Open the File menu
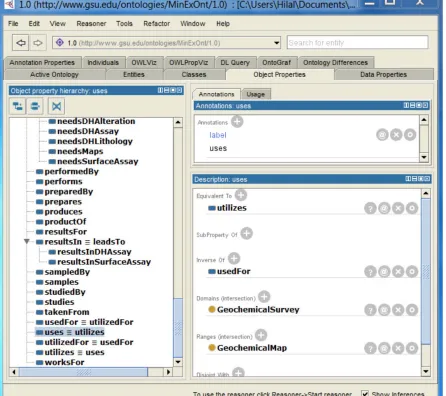The height and width of the screenshot is (396, 446). [x=13, y=24]
